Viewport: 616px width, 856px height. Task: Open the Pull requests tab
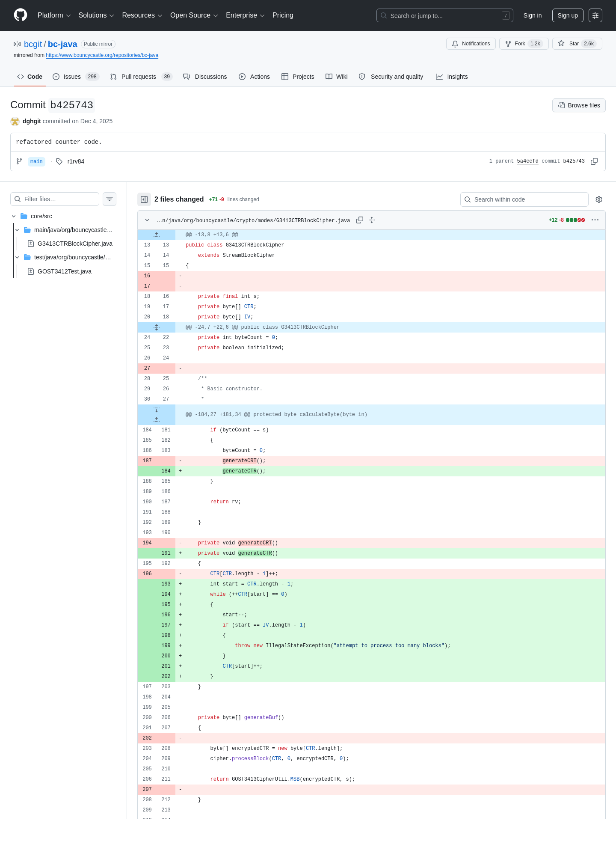tap(141, 77)
